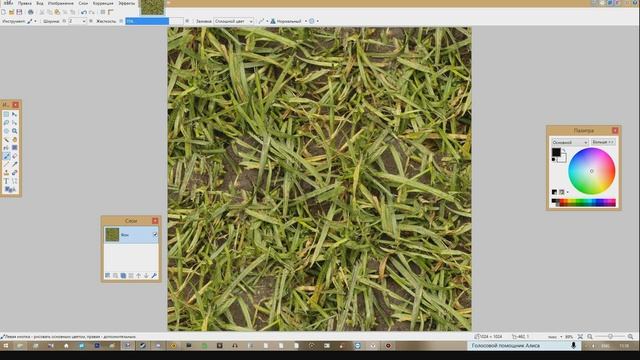Click zoom out magnifier in status bar
The height and width of the screenshot is (360, 640).
click(590, 337)
